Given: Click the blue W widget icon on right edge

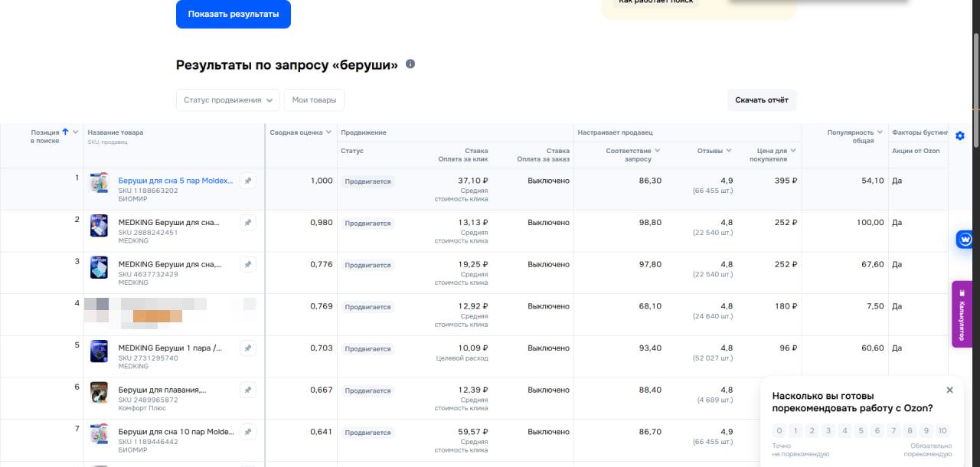Looking at the screenshot, I should click(965, 240).
